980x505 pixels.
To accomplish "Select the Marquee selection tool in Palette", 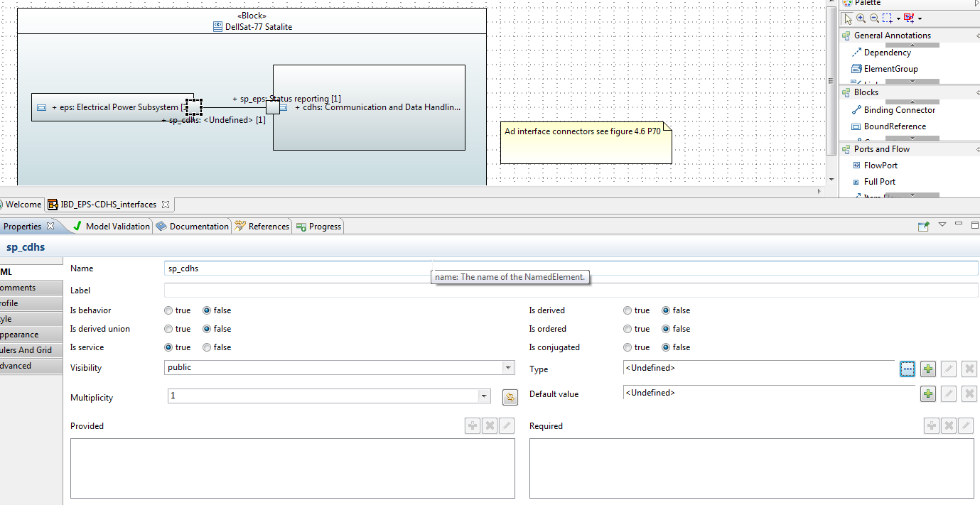I will (x=888, y=18).
